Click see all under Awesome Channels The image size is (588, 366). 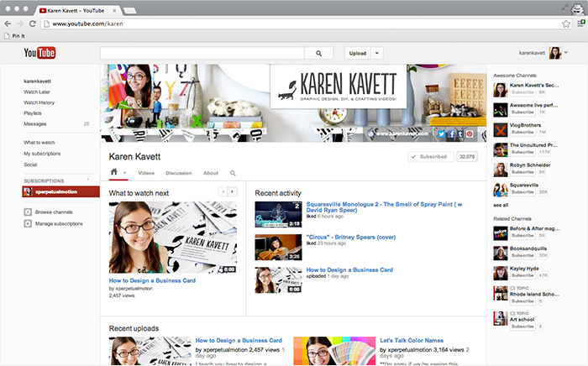501,206
